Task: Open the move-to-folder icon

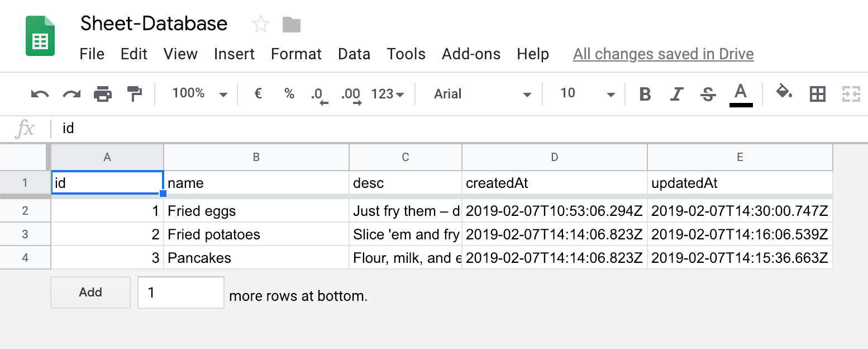Action: tap(292, 25)
